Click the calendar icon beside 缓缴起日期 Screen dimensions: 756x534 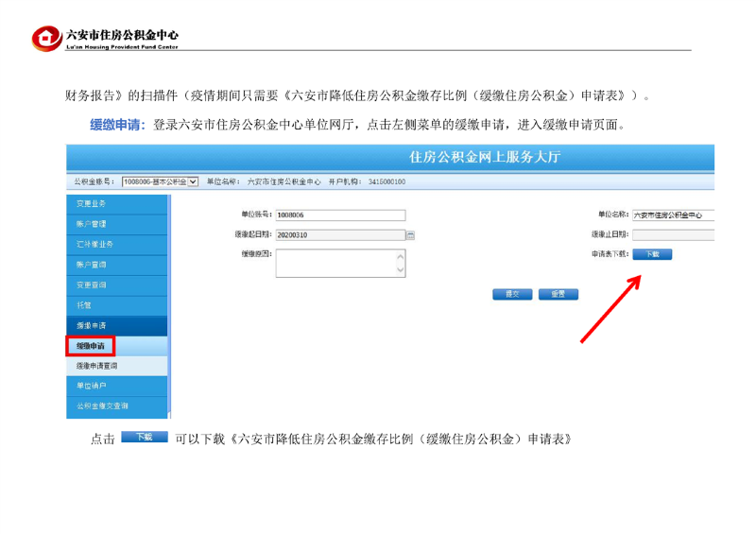pos(410,235)
